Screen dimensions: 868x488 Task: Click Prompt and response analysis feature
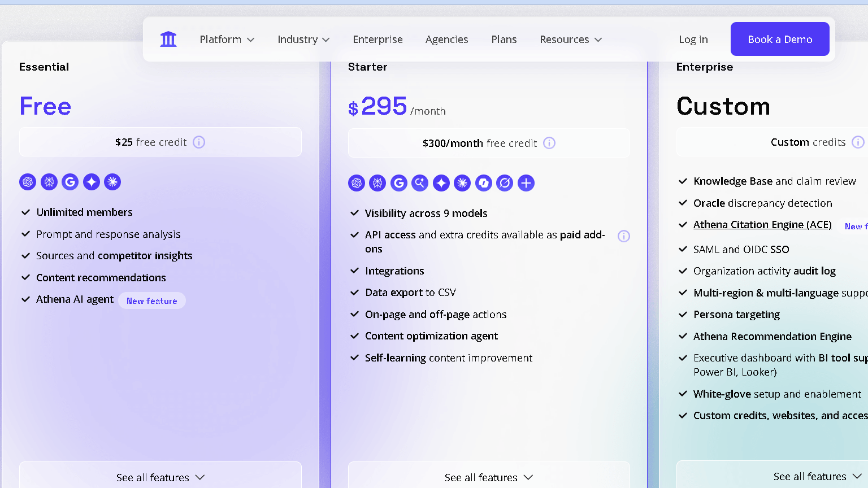108,234
